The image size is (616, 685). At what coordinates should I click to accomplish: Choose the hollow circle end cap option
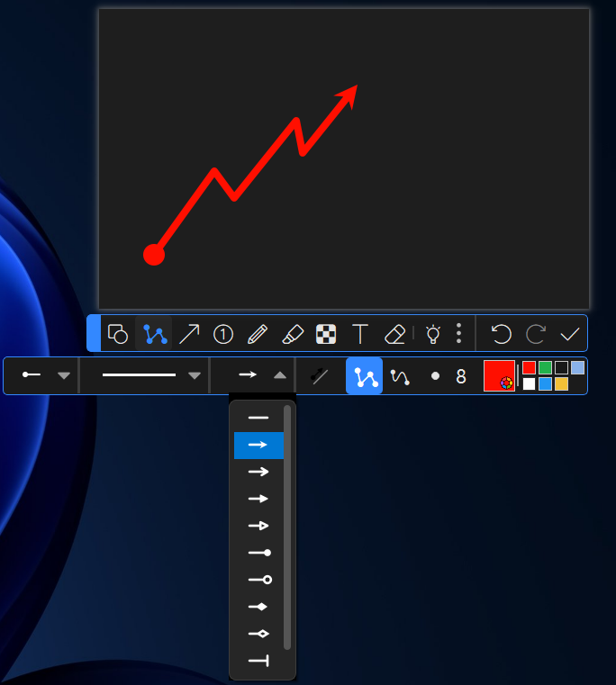[258, 580]
